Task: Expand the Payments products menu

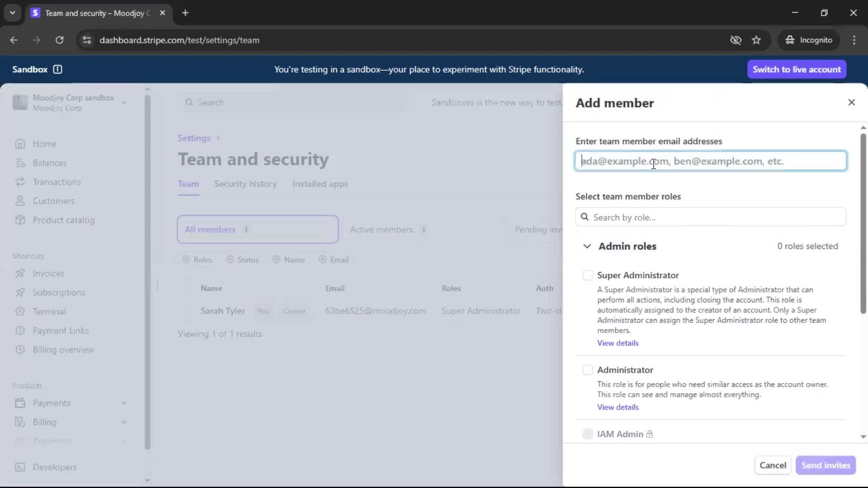Action: click(123, 403)
